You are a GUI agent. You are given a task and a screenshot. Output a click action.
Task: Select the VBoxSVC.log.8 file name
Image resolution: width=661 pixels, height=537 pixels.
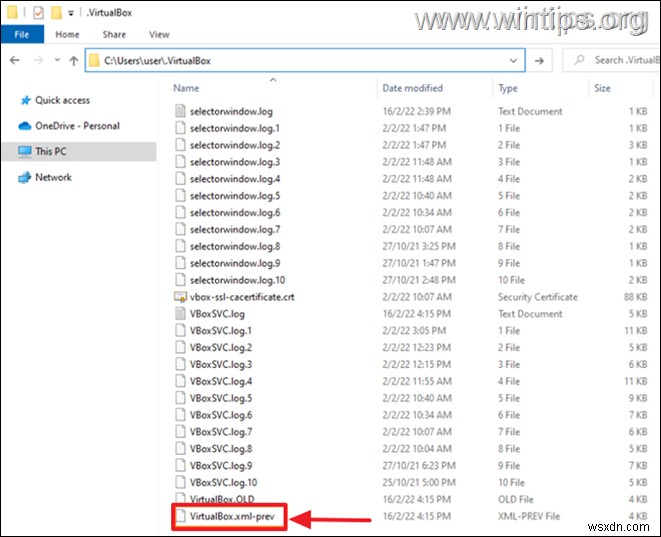coord(221,449)
